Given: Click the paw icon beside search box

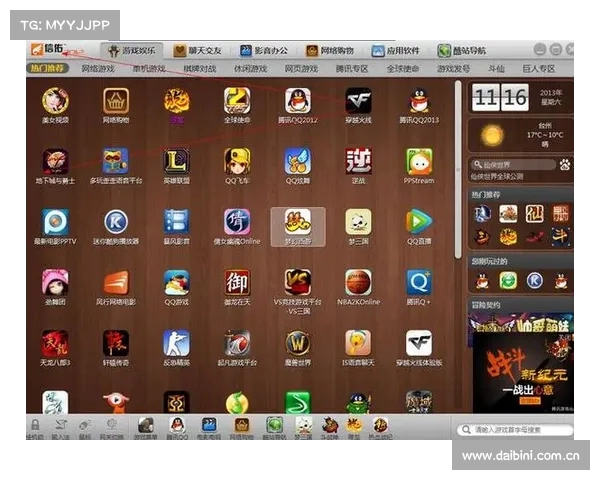Looking at the screenshot, I should click(564, 165).
